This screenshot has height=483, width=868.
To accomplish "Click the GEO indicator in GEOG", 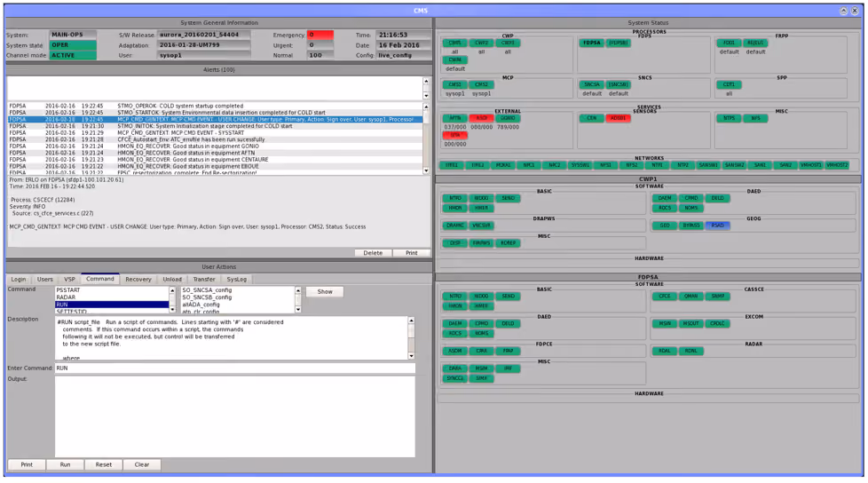I will click(664, 226).
